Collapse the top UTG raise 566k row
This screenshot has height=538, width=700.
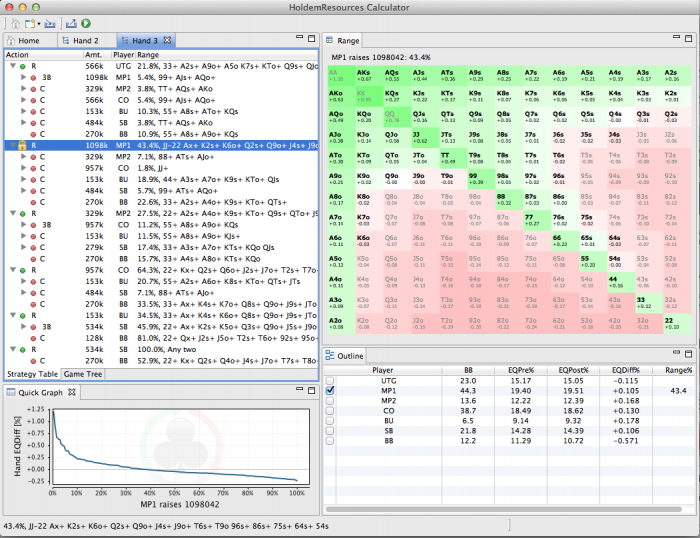coord(11,66)
